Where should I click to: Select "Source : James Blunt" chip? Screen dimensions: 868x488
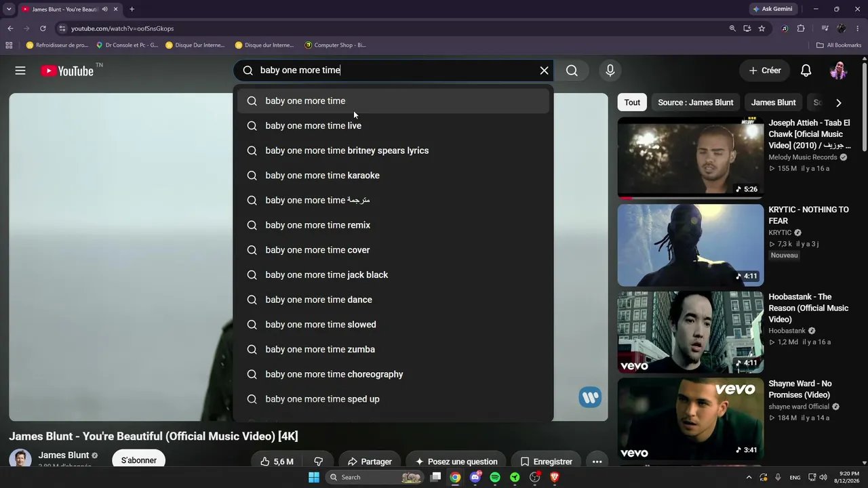pos(695,102)
